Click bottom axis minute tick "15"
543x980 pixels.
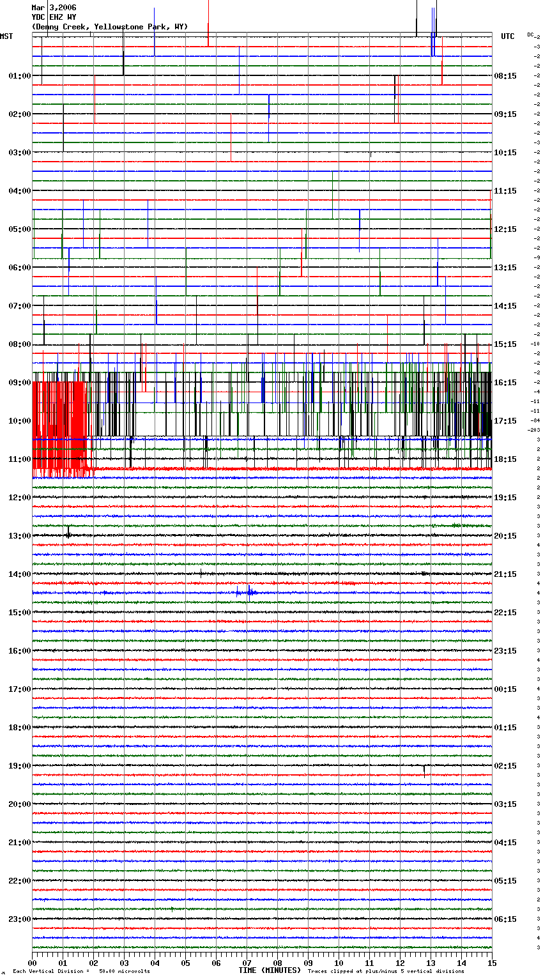(x=492, y=963)
